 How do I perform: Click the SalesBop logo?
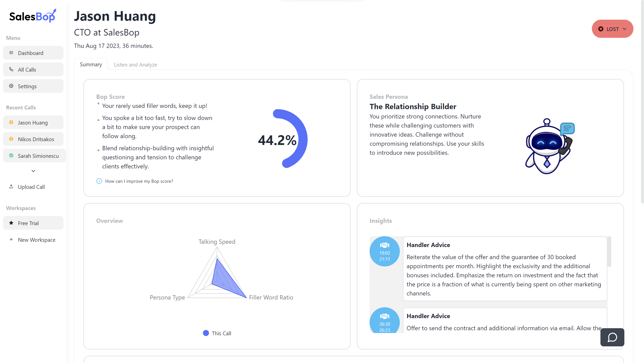33,16
